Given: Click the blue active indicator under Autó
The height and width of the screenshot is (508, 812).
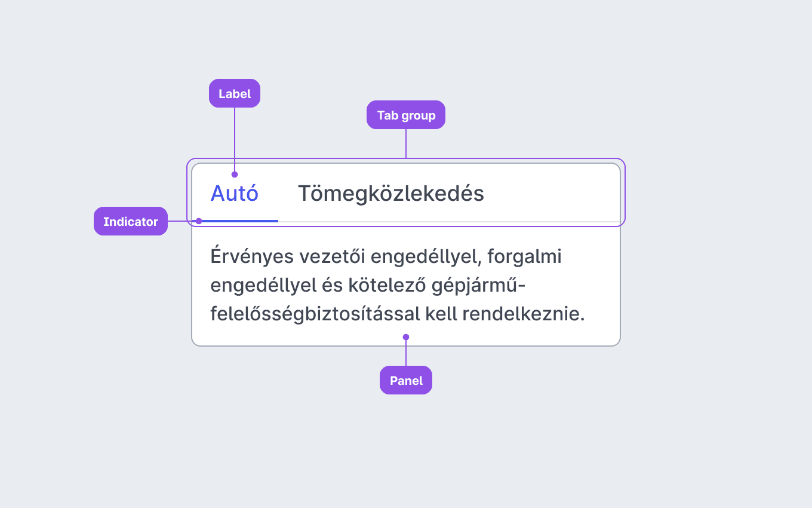Looking at the screenshot, I should pos(235,221).
